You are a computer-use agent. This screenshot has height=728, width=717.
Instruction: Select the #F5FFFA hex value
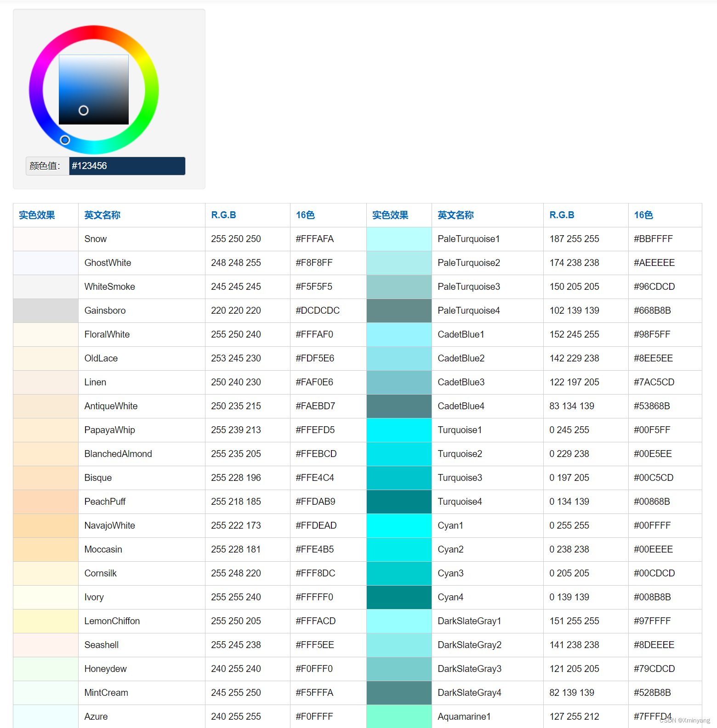[314, 693]
